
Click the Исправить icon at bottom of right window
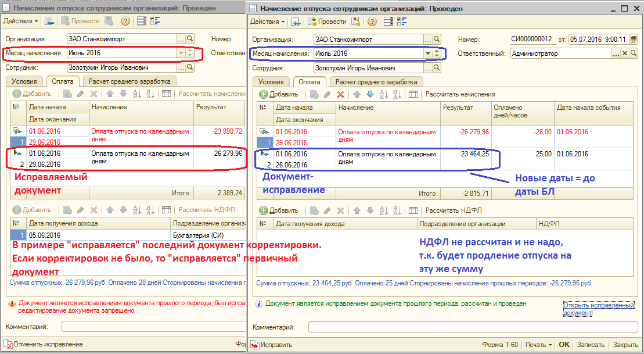coord(254,345)
